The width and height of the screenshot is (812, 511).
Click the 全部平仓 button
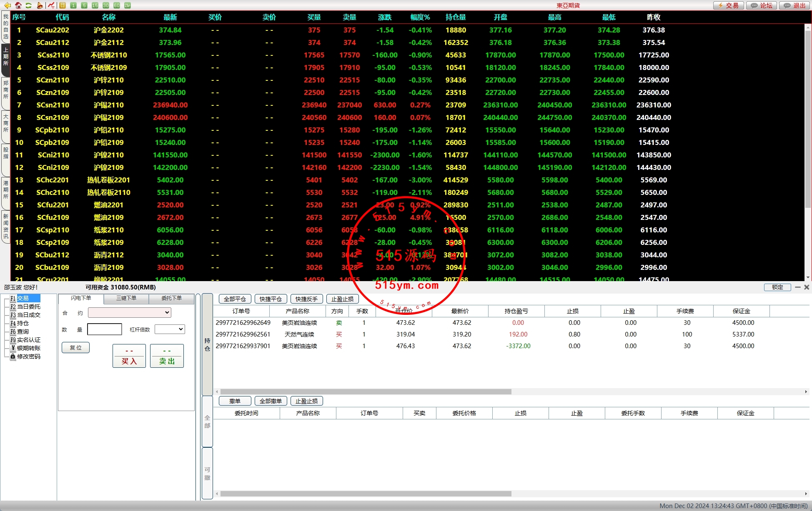pyautogui.click(x=235, y=299)
